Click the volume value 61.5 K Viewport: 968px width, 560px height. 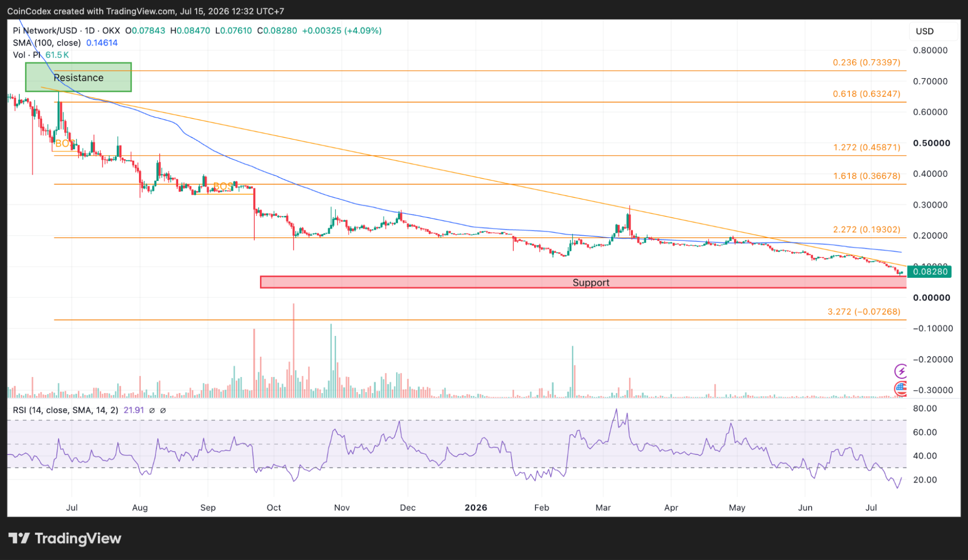(57, 55)
